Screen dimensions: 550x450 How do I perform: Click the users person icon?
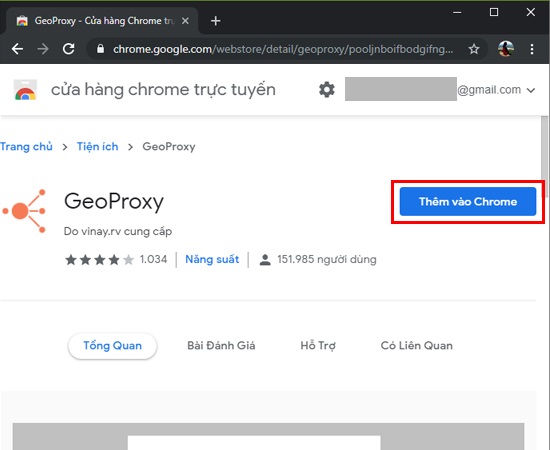pos(265,260)
